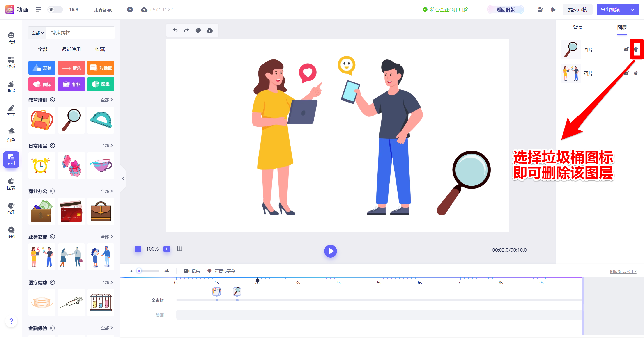Viewport: 644px width, 338px height.
Task: Collapse the materials panel with chevron
Action: pyautogui.click(x=123, y=178)
